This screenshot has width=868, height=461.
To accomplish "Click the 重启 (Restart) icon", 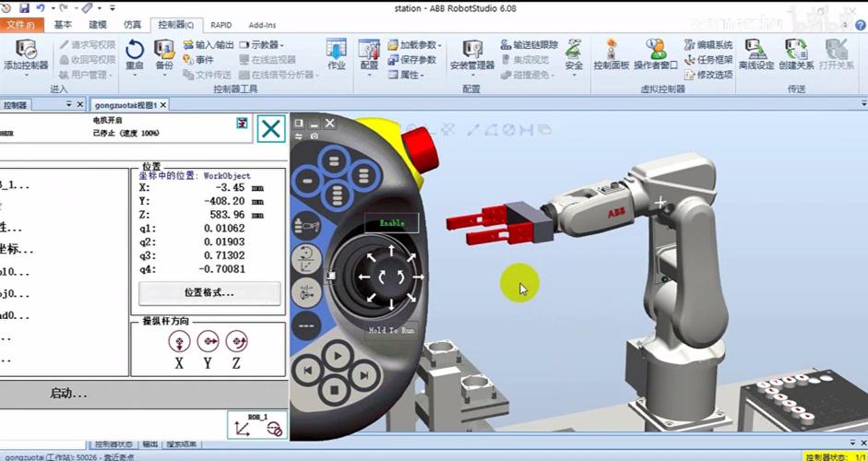I will (135, 50).
